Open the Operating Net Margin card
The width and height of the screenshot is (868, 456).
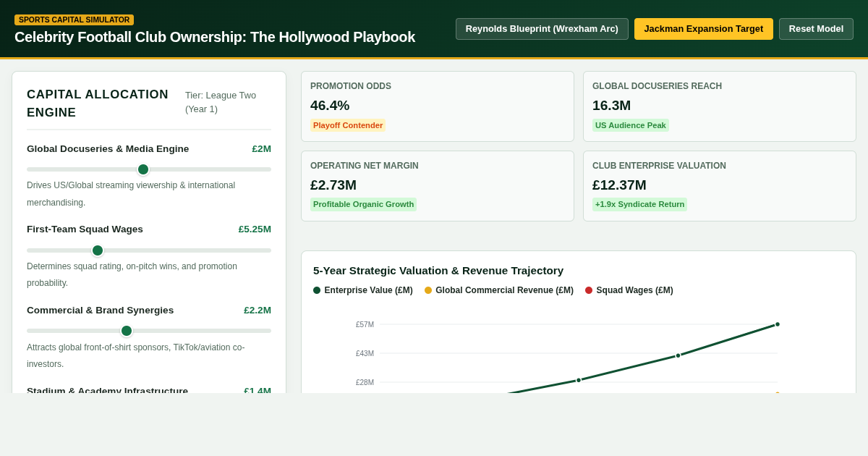tap(438, 186)
